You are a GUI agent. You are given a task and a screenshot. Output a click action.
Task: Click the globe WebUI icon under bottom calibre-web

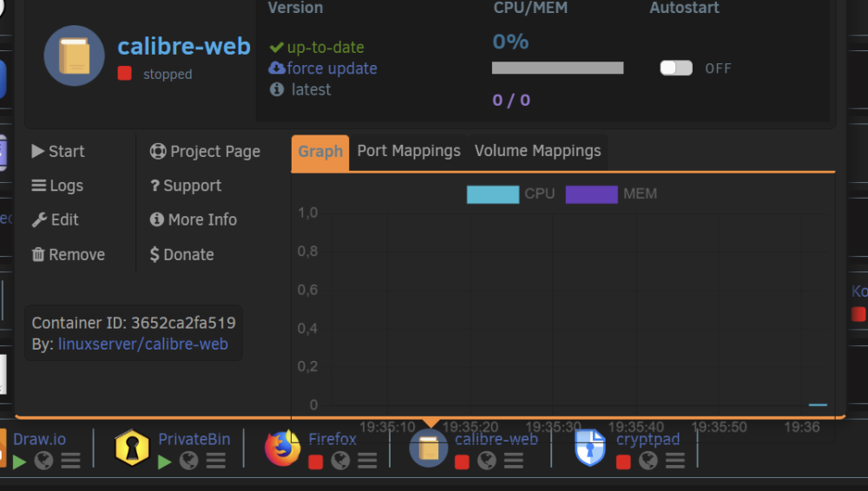point(487,461)
